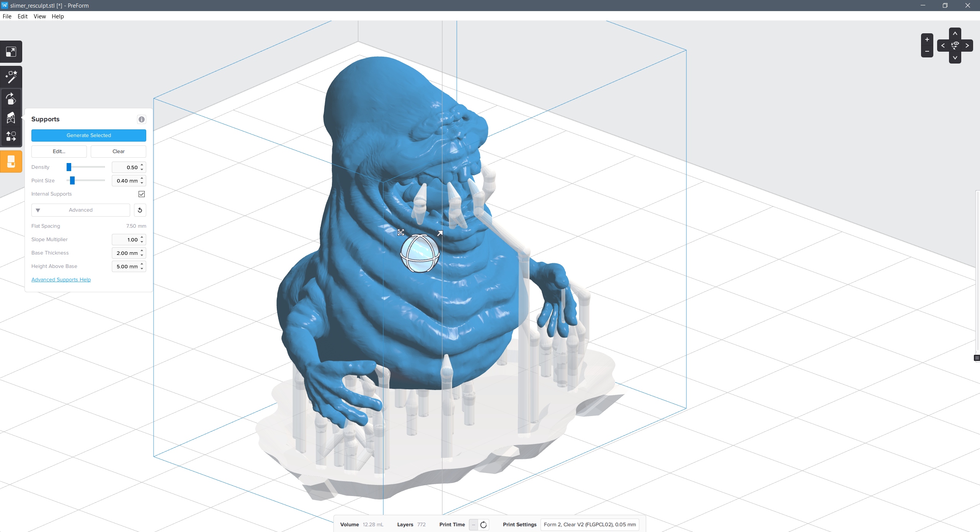
Task: Open the File menu
Action: [7, 16]
